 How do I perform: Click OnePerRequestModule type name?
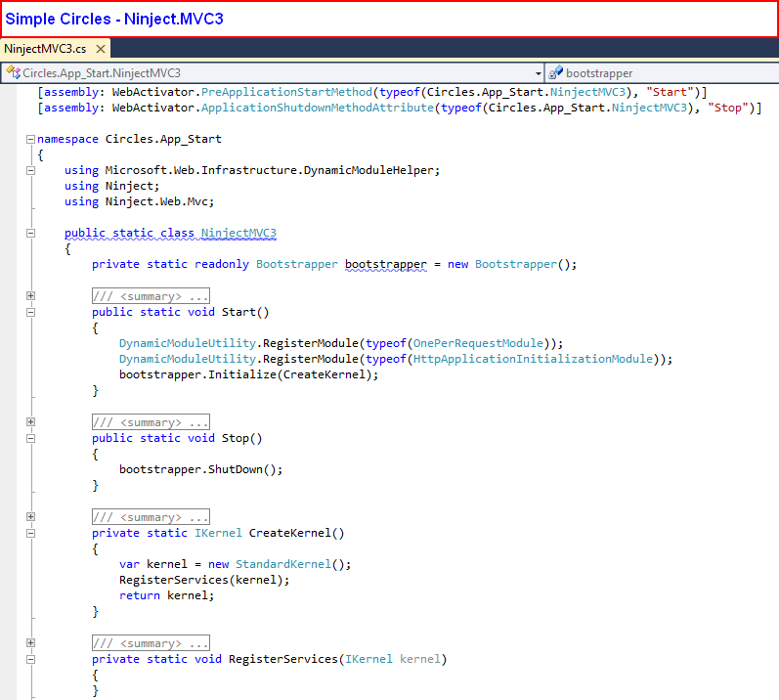tap(478, 343)
